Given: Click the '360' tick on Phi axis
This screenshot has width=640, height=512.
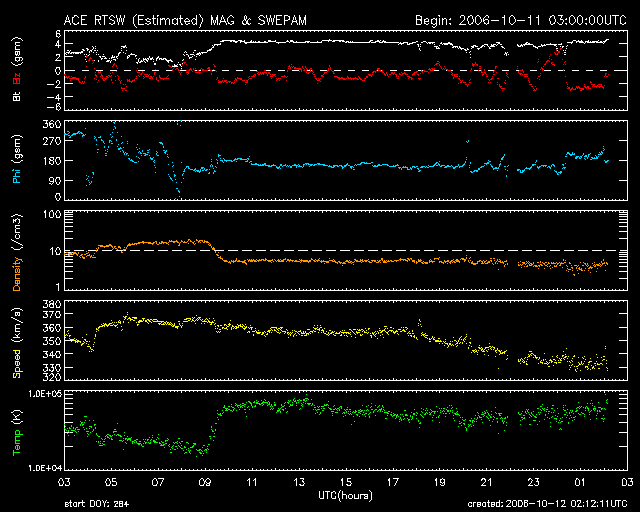Looking at the screenshot, I should coord(52,125).
